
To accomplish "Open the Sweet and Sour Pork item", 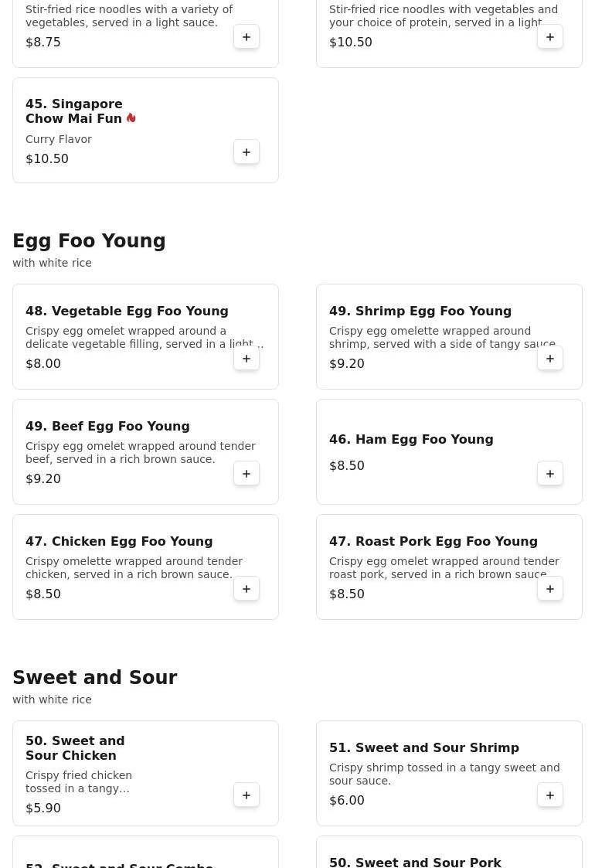I will point(415,862).
